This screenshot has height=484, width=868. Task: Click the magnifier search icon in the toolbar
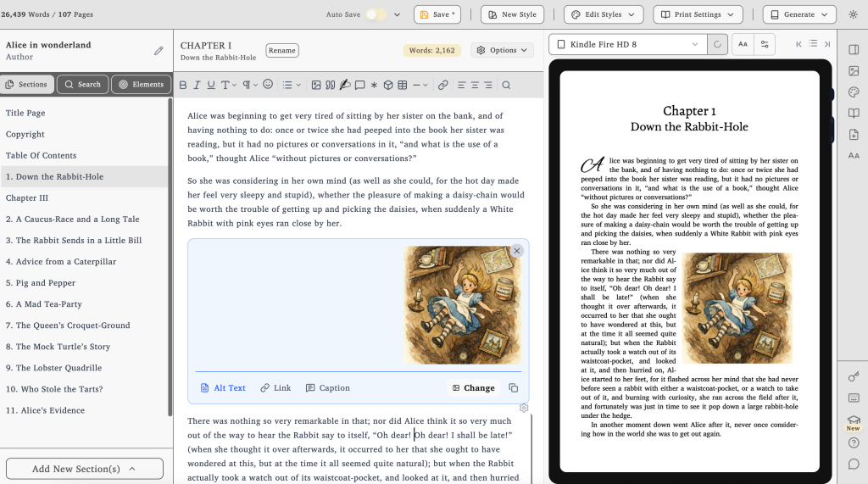[x=506, y=85]
